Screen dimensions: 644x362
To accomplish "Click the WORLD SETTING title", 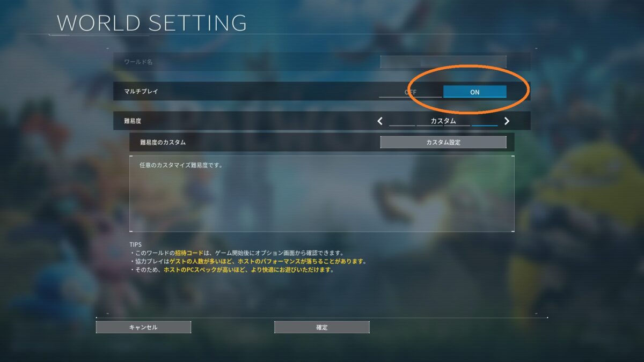I will 152,23.
